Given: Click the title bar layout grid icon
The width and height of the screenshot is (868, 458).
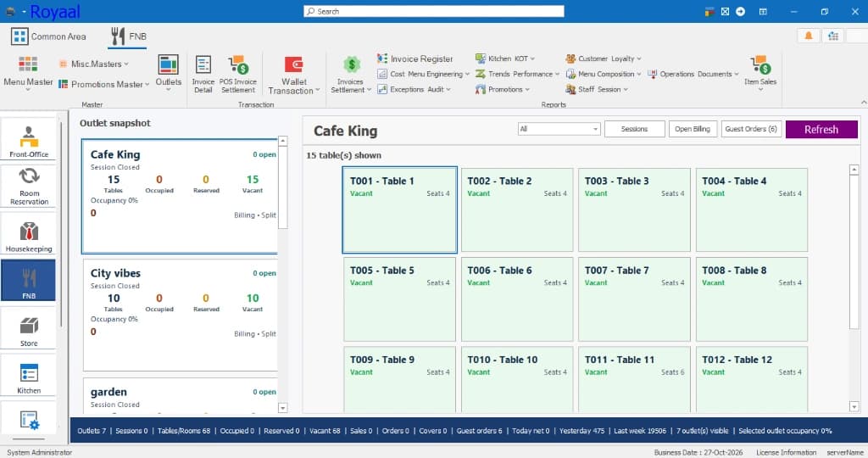Looking at the screenshot, I should pyautogui.click(x=763, y=11).
